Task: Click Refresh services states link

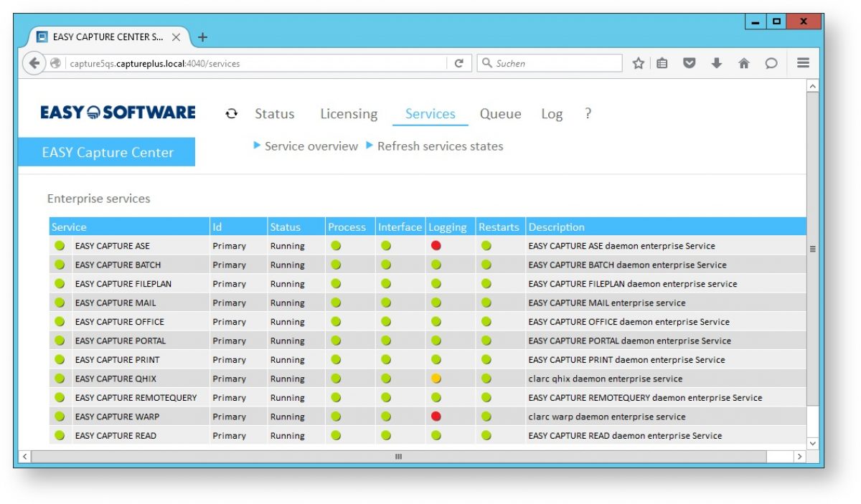Action: coord(440,146)
